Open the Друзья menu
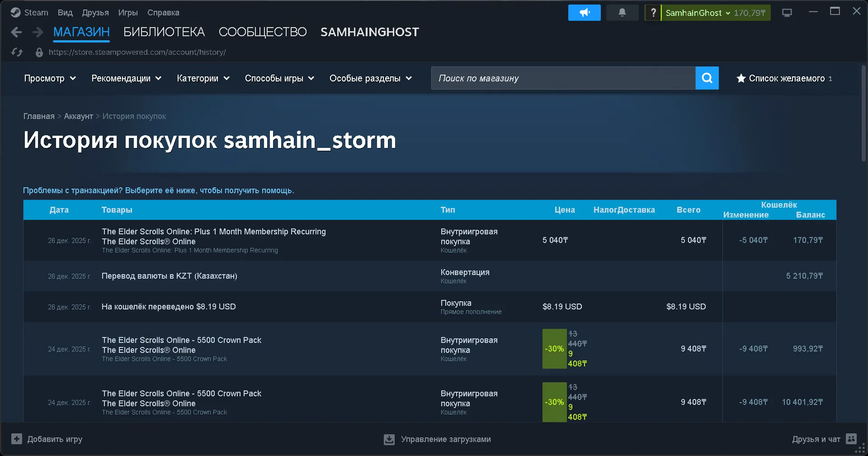Image resolution: width=868 pixels, height=456 pixels. (95, 13)
